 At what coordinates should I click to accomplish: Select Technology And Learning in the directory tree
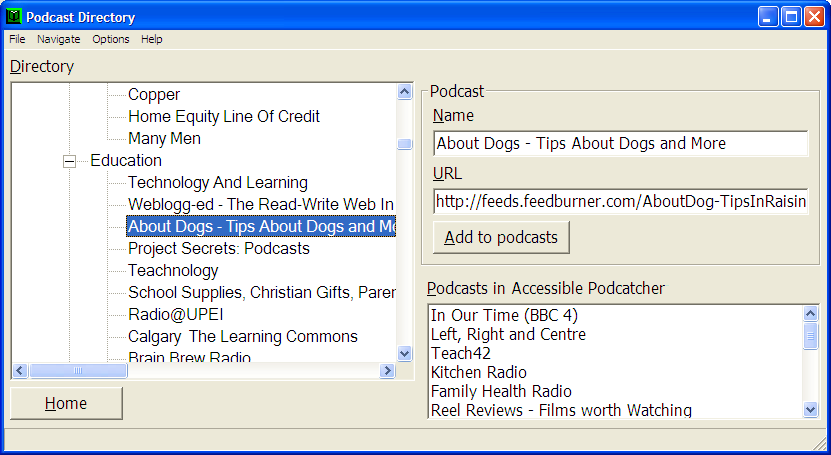tap(217, 183)
